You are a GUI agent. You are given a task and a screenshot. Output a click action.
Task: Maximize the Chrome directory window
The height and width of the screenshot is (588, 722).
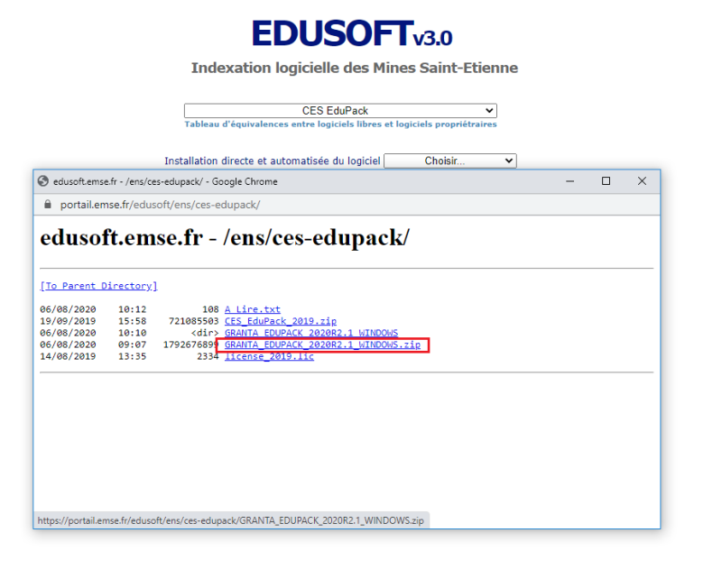(606, 180)
